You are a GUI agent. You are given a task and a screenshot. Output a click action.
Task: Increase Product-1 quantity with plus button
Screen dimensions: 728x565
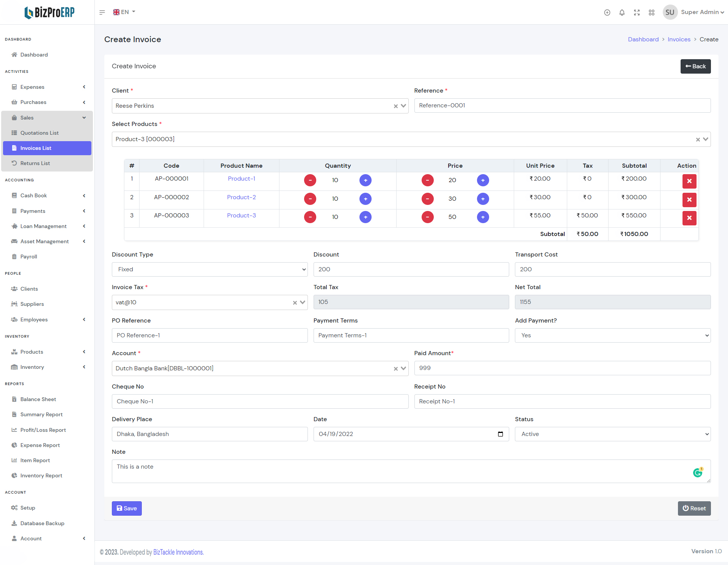365,180
